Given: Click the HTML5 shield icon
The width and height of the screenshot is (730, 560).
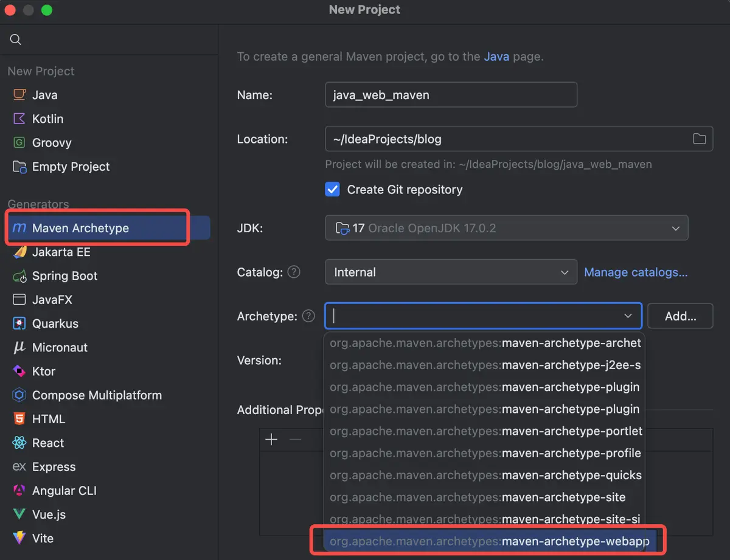Looking at the screenshot, I should [19, 419].
